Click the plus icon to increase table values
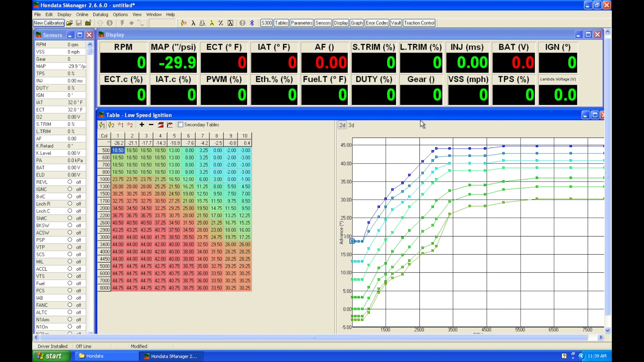The height and width of the screenshot is (362, 644). point(141,125)
